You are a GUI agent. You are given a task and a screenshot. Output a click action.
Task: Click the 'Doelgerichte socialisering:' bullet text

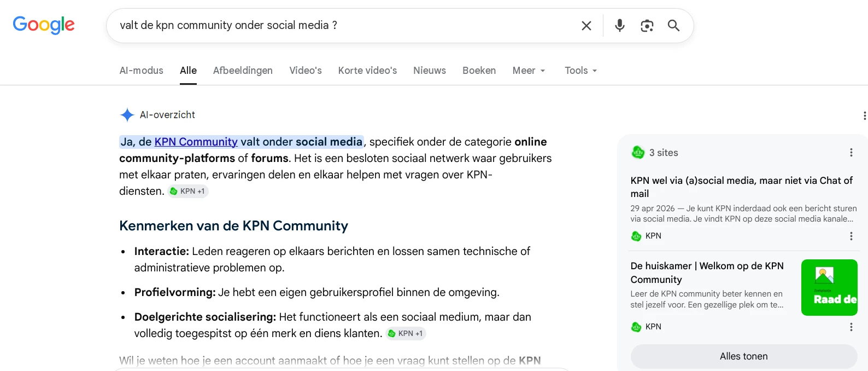[205, 317]
